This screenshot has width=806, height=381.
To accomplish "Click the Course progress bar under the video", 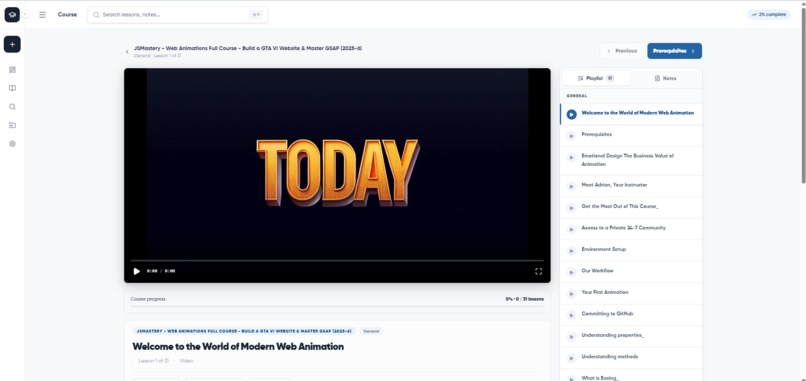I will tap(337, 306).
